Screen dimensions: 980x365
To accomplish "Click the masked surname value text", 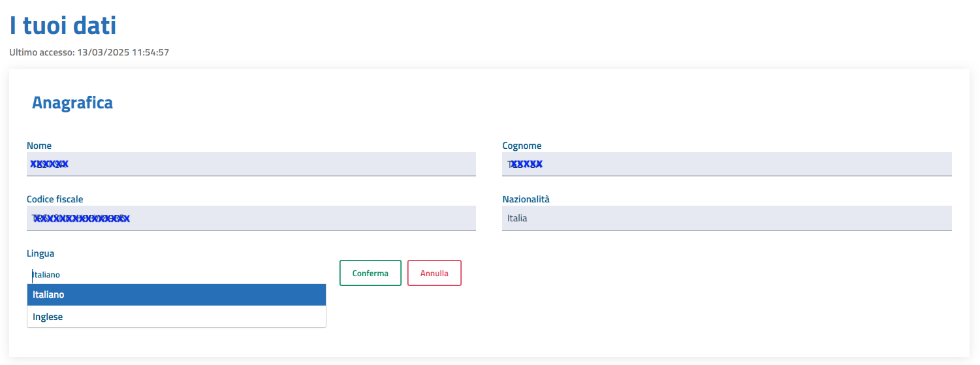I will (x=525, y=164).
